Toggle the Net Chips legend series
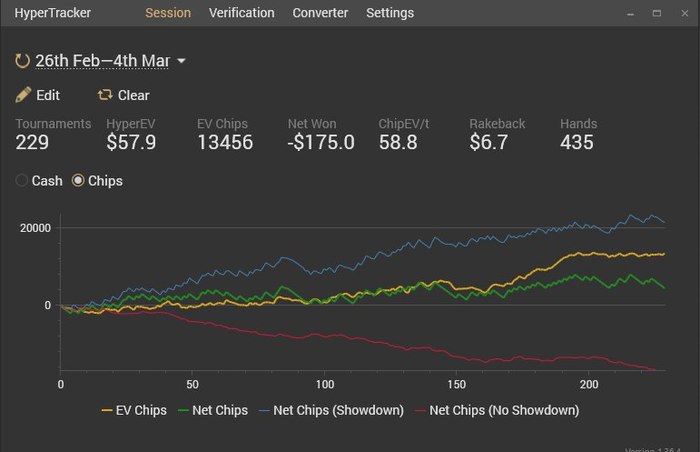 pos(212,410)
